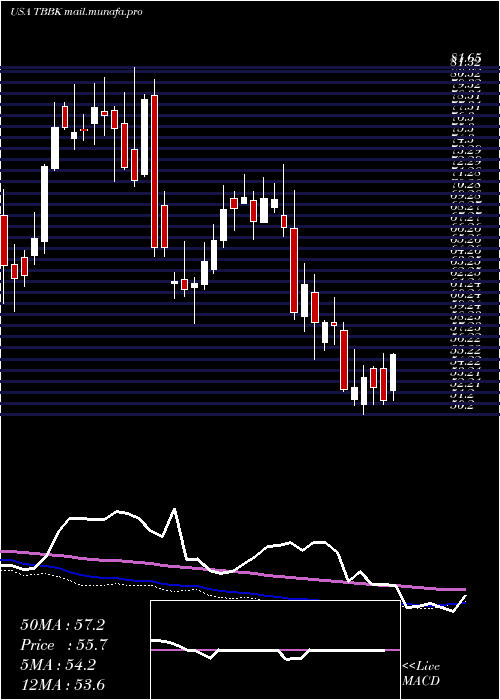Click the Price : 55.7 text
The height and width of the screenshot is (700, 500).
[x=64, y=645]
